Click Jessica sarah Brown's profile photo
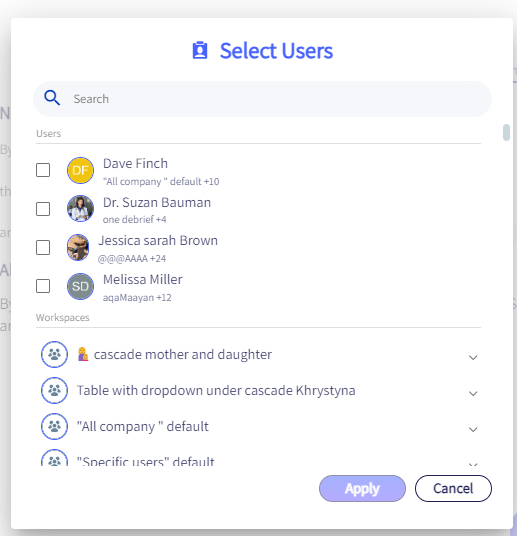This screenshot has width=517, height=536. pos(78,247)
